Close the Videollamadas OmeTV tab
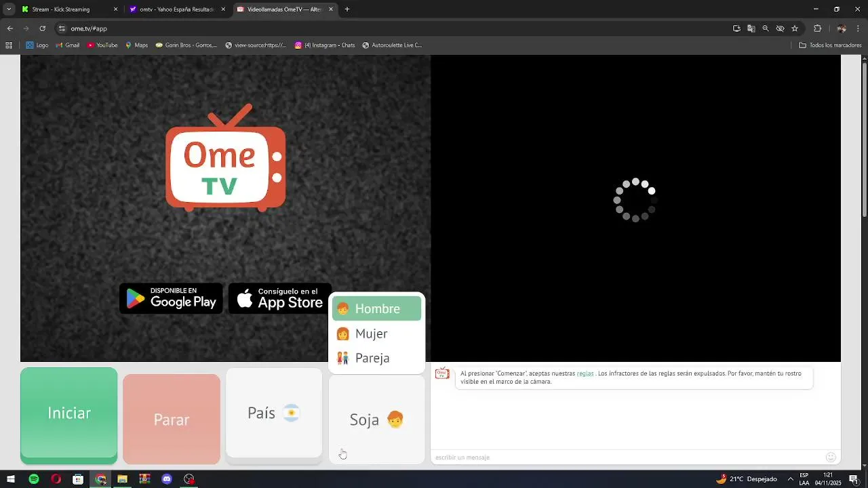This screenshot has width=868, height=488. (331, 9)
